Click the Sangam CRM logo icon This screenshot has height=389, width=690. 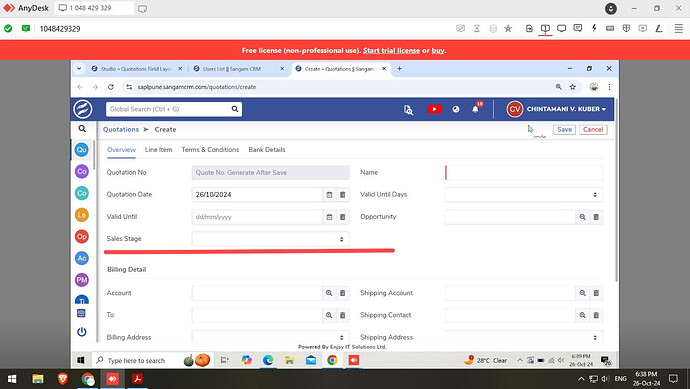coord(83,109)
